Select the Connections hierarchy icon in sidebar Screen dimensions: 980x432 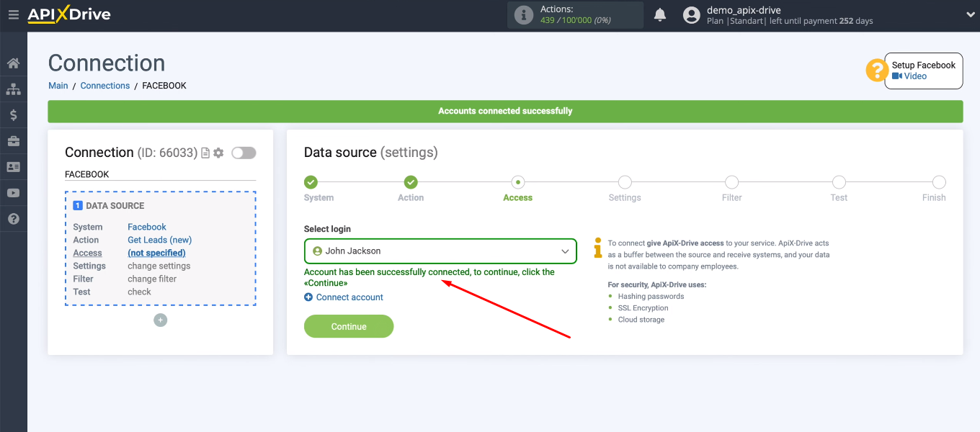pyautogui.click(x=13, y=89)
